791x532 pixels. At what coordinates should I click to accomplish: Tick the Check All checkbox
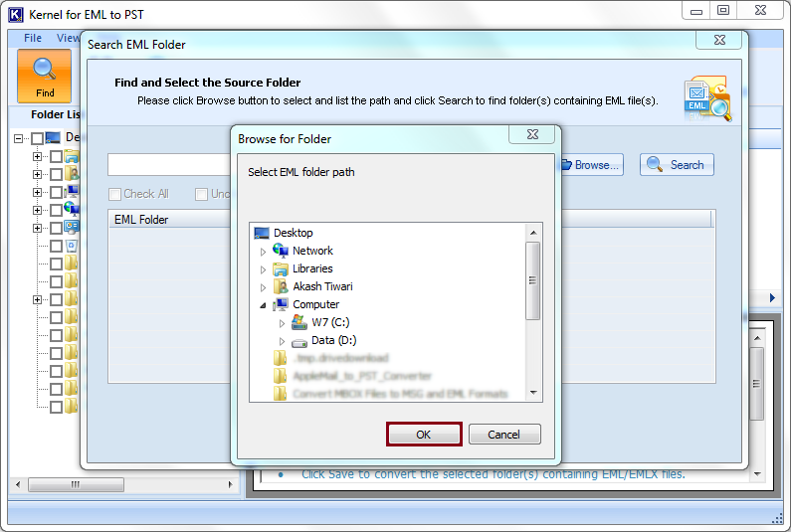(115, 194)
